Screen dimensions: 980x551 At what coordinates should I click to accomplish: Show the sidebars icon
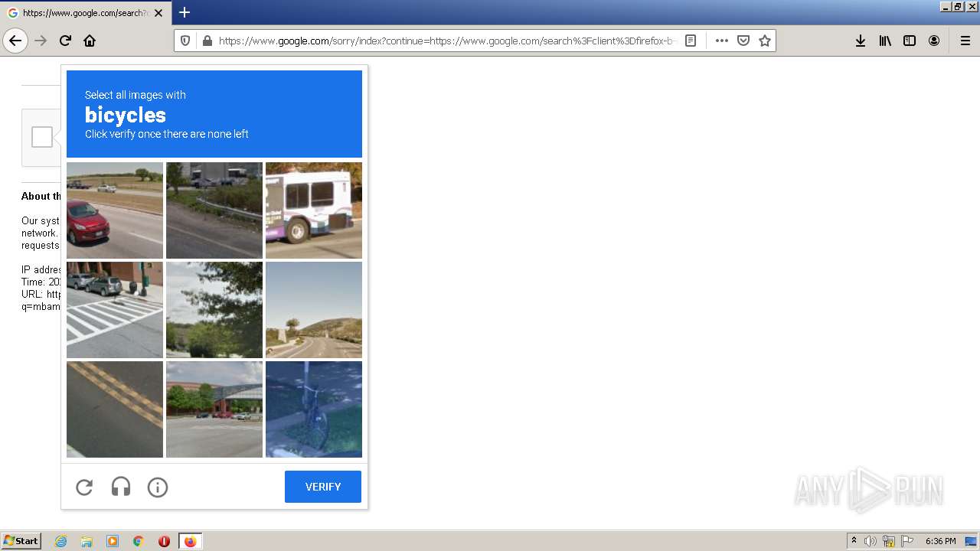click(910, 41)
